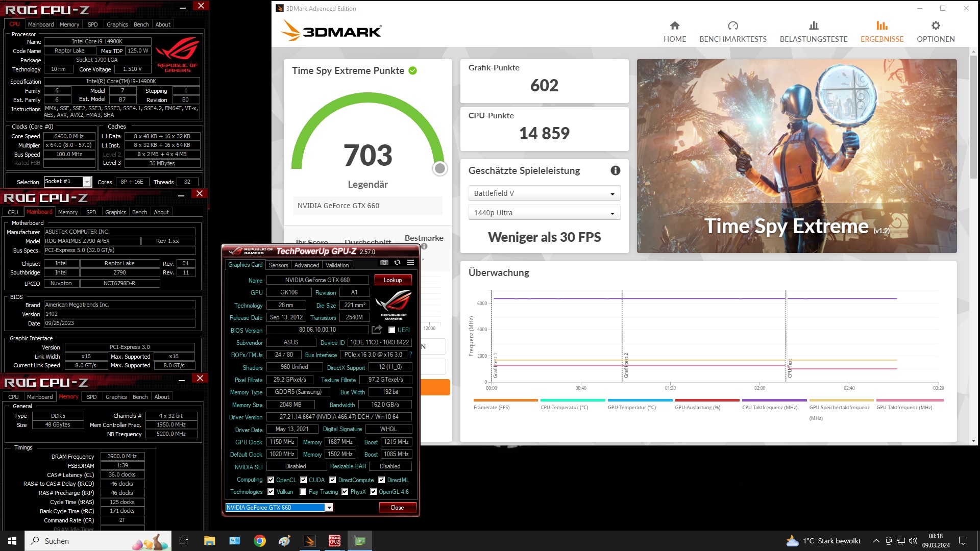Click the volume icon in system tray

point(913,541)
